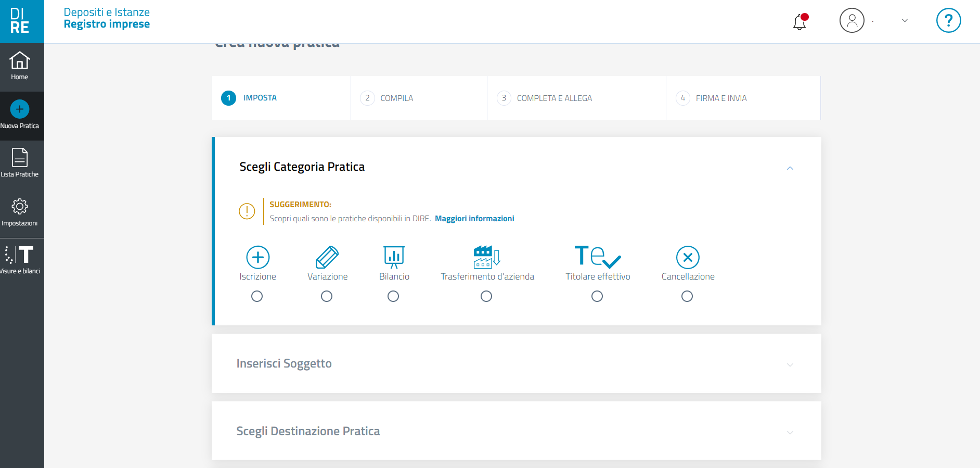Open the user account dropdown arrow
Viewport: 980px width, 468px height.
[x=905, y=21]
